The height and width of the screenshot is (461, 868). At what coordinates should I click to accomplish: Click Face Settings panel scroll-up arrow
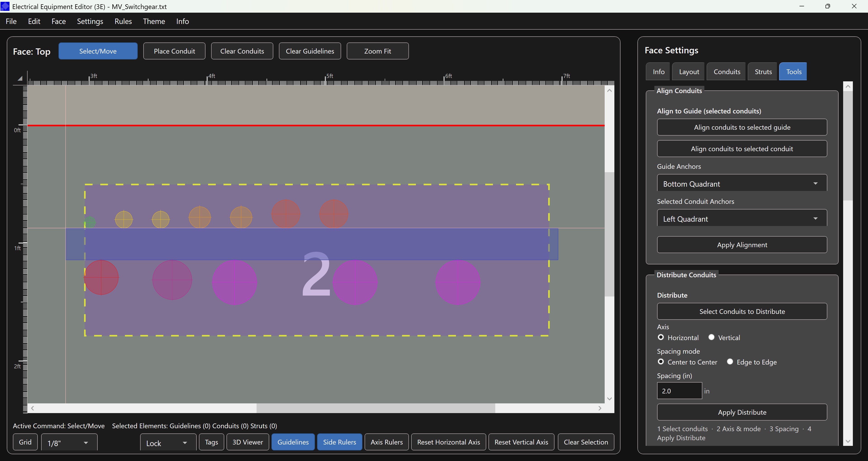click(848, 87)
